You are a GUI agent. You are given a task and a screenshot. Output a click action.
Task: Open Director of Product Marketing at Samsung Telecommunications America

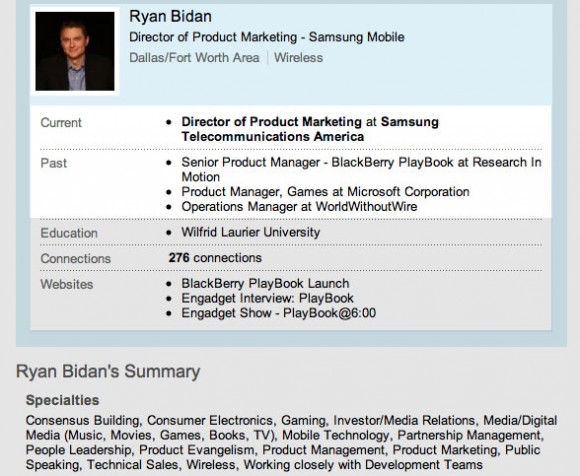[310, 129]
